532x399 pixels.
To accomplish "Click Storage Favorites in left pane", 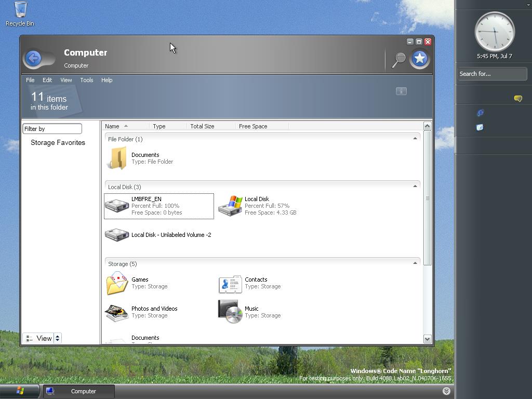I will tap(58, 142).
